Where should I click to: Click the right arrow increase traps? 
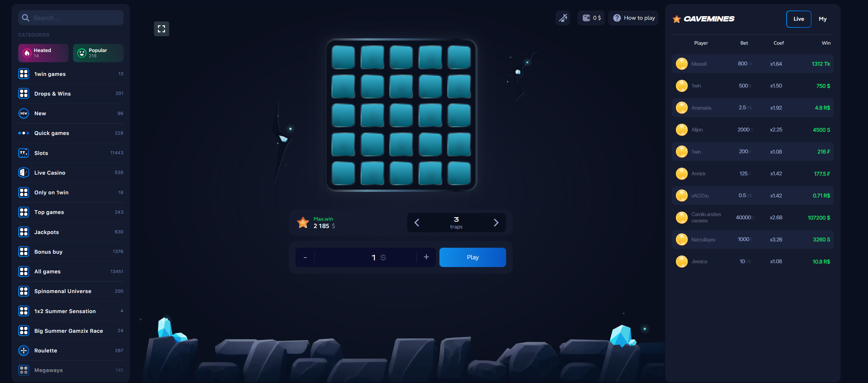coord(495,222)
